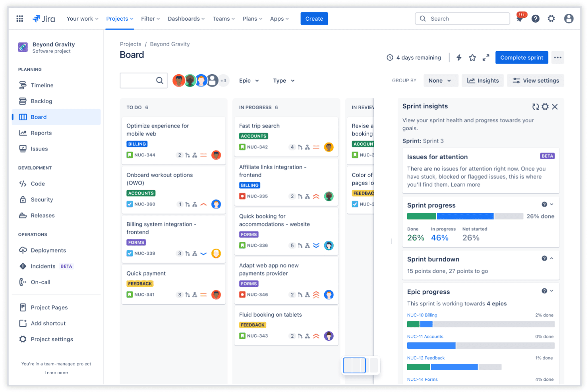Click the assignee avatar on NUC-344 card
Screen dimensions: 588x392
click(x=216, y=155)
